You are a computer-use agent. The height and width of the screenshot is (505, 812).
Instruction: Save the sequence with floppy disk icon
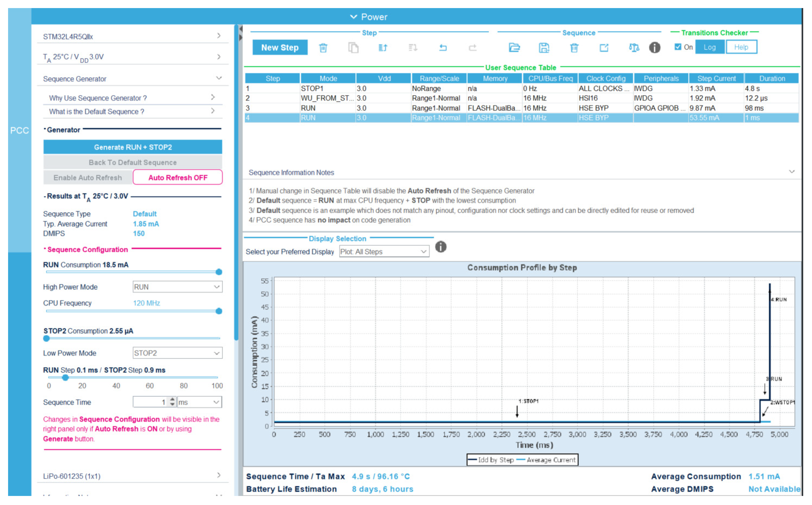click(544, 48)
